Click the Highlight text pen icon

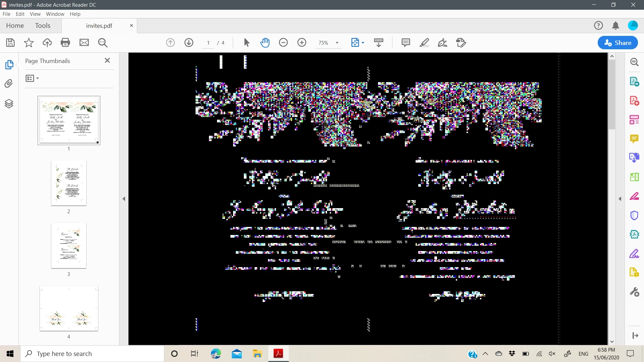tap(424, 43)
